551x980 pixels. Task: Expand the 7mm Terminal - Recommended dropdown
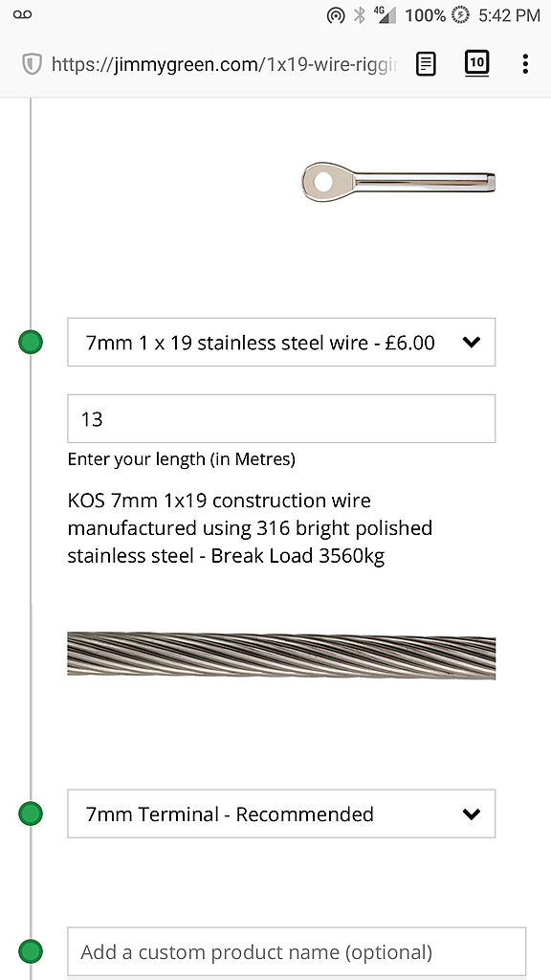[281, 813]
